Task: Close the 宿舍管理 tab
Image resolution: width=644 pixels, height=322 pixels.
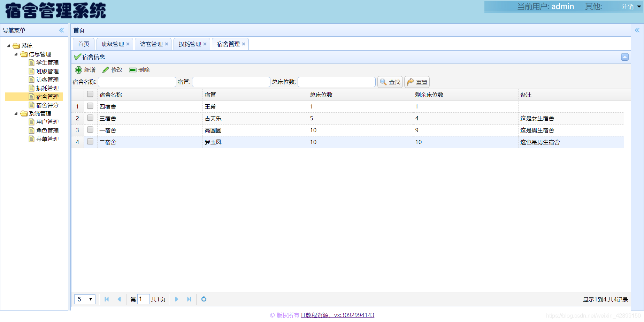Action: click(244, 44)
